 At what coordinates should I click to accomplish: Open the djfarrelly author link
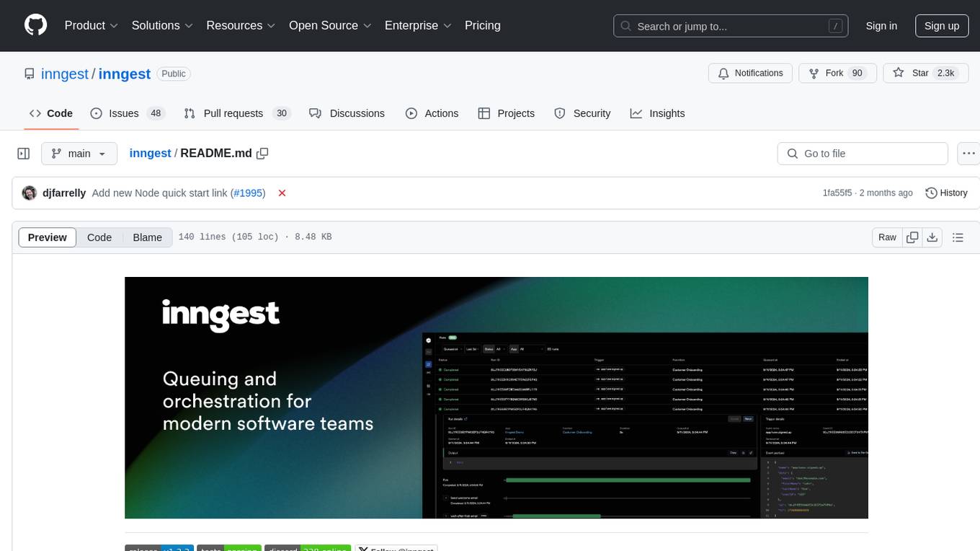click(x=64, y=193)
